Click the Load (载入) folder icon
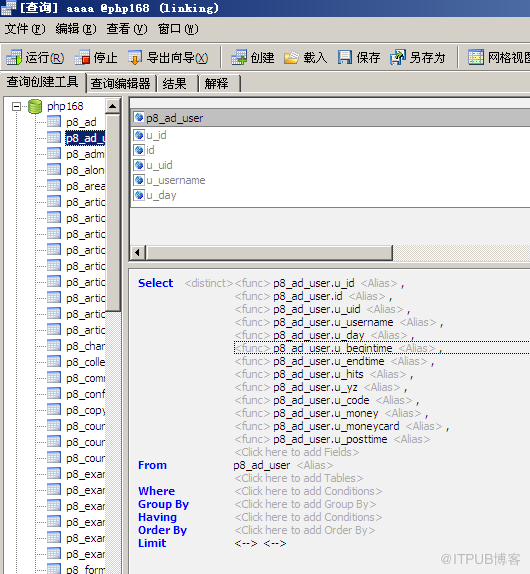The width and height of the screenshot is (530, 574). [x=291, y=57]
